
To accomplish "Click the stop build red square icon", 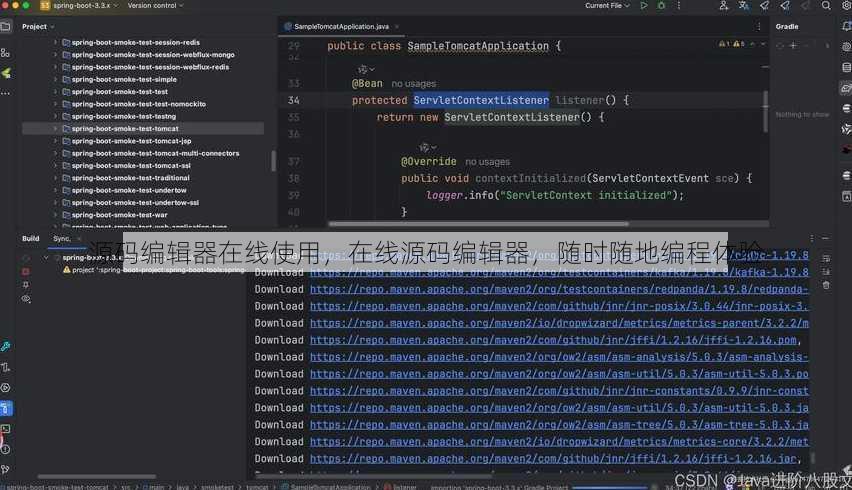I will pos(26,271).
